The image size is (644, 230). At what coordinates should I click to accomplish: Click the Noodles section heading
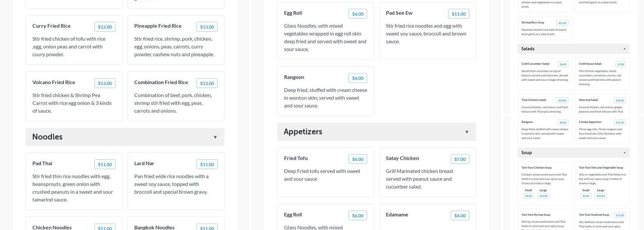[47, 137]
